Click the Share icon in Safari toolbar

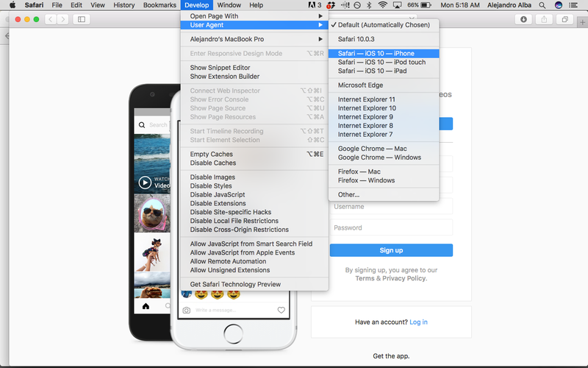click(544, 19)
